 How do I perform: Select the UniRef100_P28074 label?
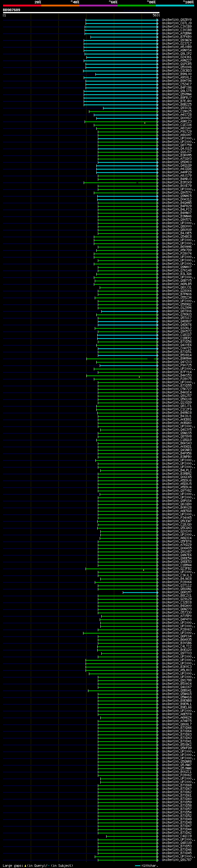176,254
